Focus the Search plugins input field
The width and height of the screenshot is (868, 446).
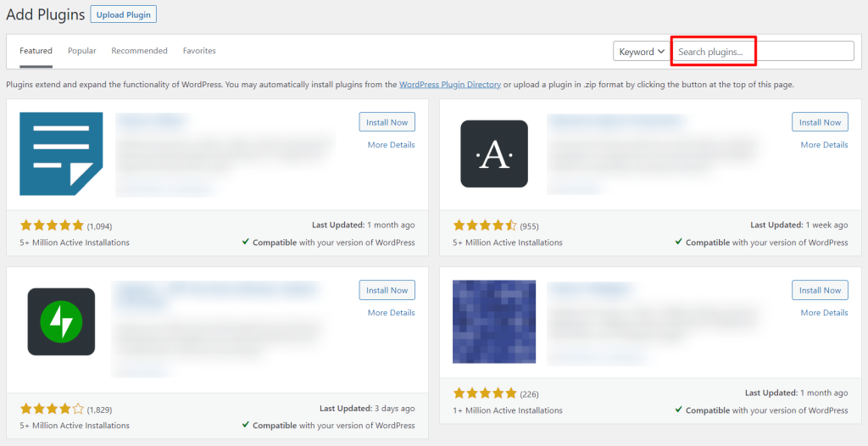[764, 52]
